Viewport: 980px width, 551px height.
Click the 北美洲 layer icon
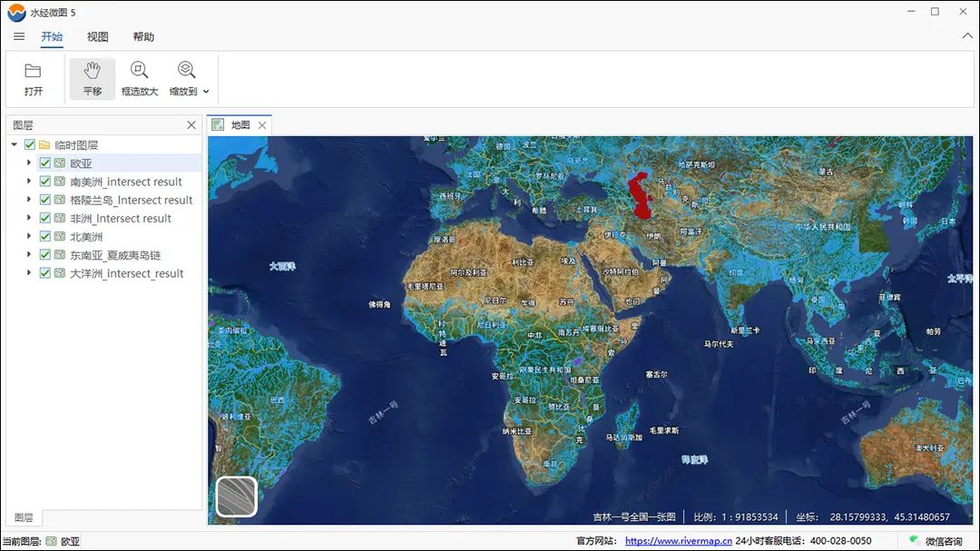point(60,236)
